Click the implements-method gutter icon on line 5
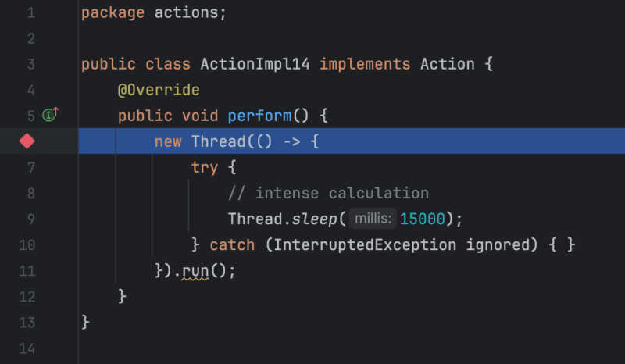The height and width of the screenshot is (364, 625). [51, 115]
